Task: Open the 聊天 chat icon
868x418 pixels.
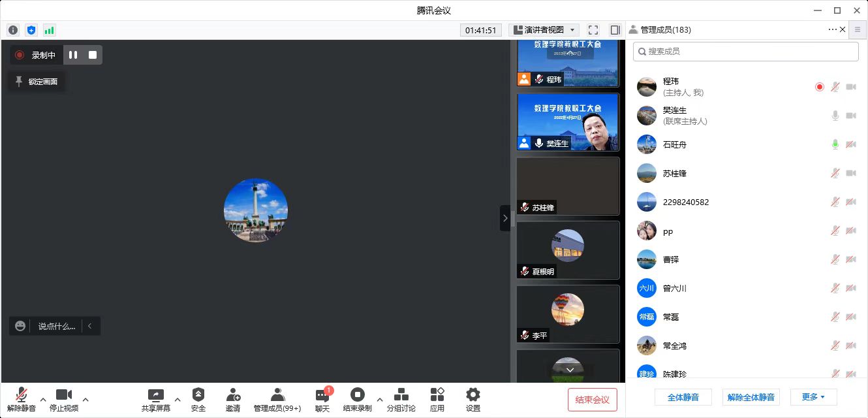Action: click(322, 396)
